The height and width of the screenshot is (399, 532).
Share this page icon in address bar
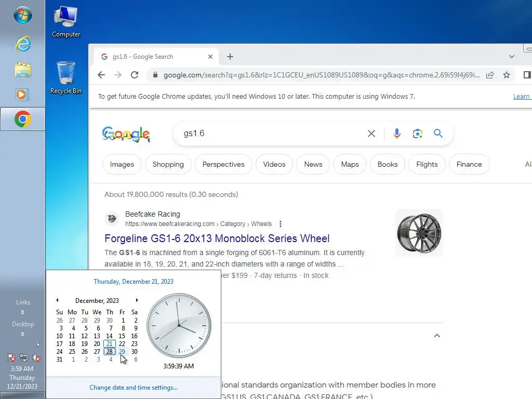(490, 75)
